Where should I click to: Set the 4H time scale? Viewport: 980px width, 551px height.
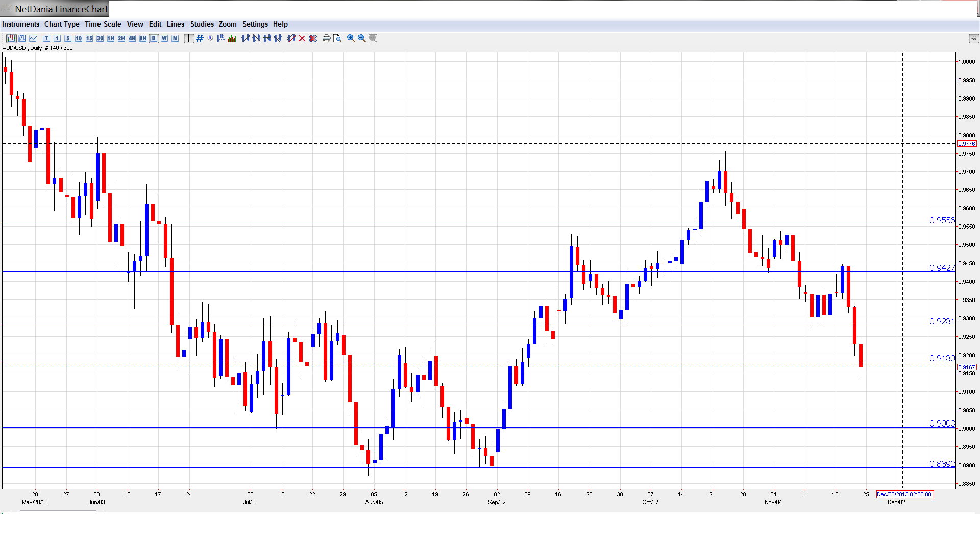tap(132, 38)
